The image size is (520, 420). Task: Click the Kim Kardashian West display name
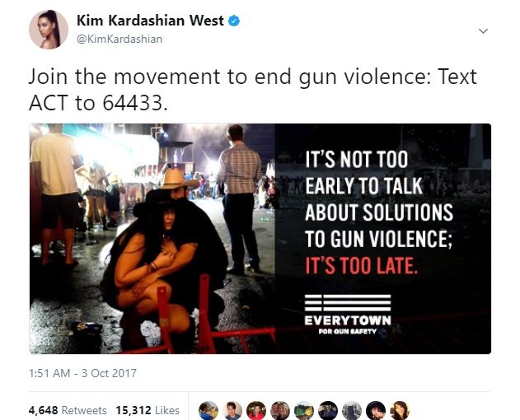(x=150, y=21)
